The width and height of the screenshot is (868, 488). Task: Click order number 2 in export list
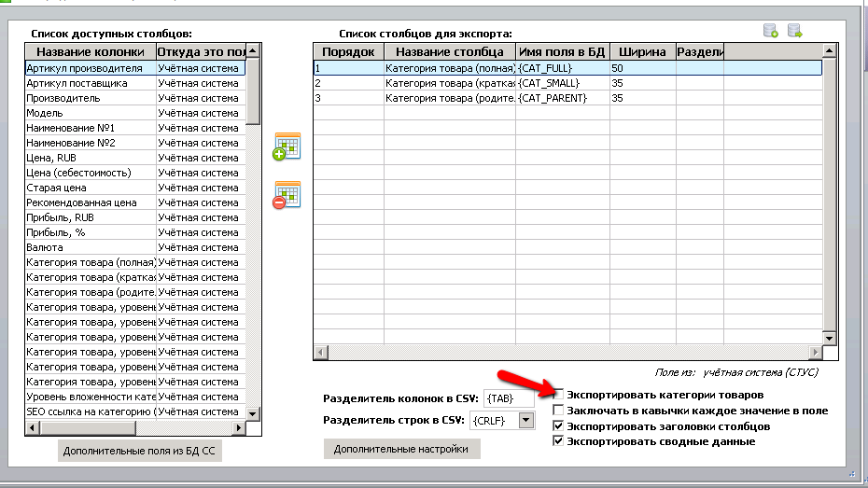[348, 83]
